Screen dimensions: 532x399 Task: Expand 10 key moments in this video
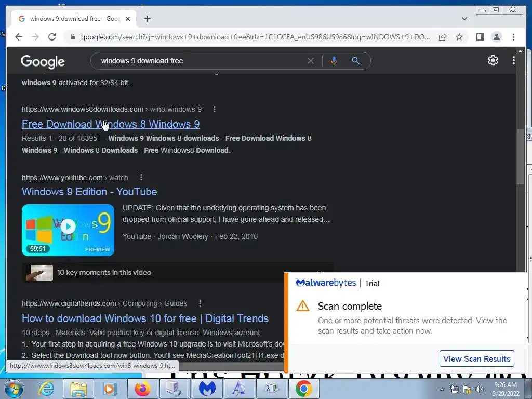pos(177,272)
